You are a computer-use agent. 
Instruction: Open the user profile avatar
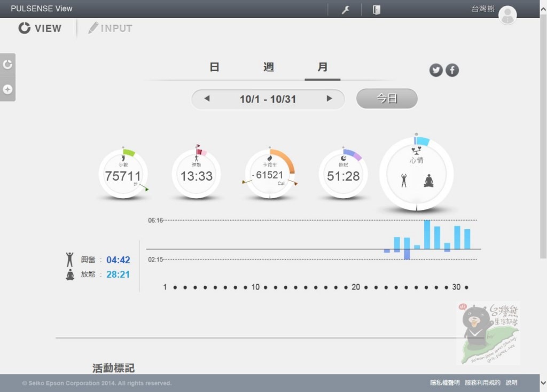[x=507, y=15]
